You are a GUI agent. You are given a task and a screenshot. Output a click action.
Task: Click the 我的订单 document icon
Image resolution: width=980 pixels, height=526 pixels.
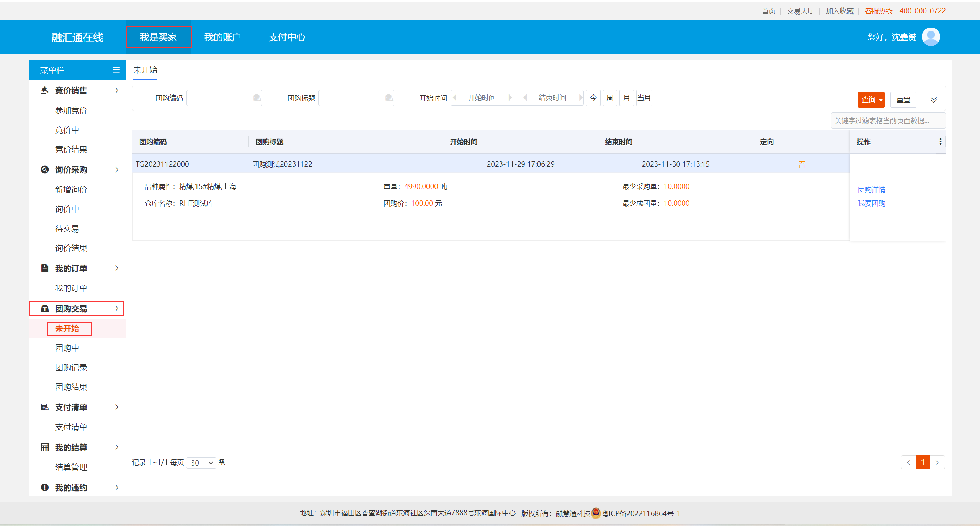coord(45,268)
